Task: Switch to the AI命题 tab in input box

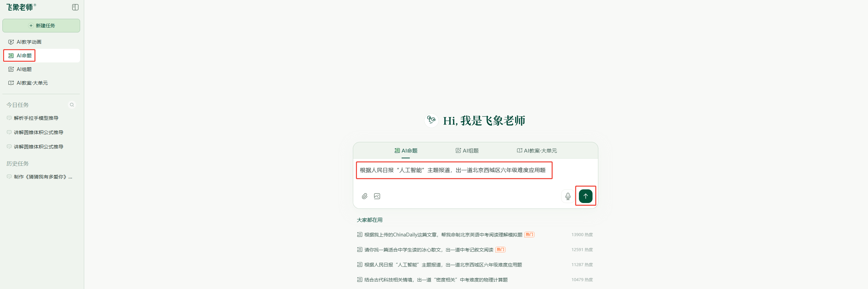Action: pos(406,150)
